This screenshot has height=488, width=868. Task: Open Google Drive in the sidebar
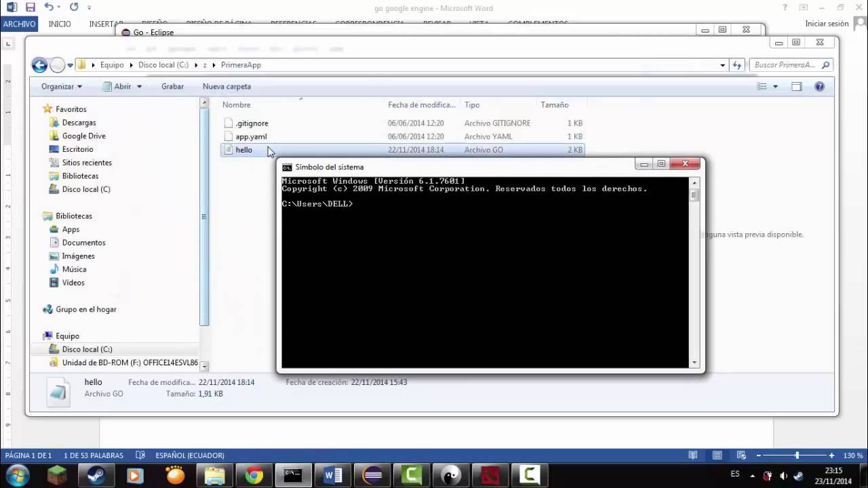(x=83, y=136)
